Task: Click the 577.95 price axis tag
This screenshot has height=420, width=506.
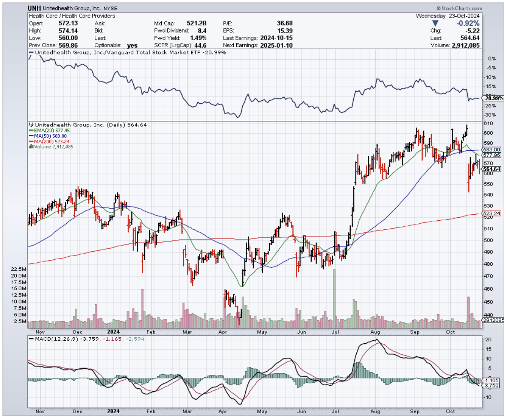Action: [x=491, y=155]
